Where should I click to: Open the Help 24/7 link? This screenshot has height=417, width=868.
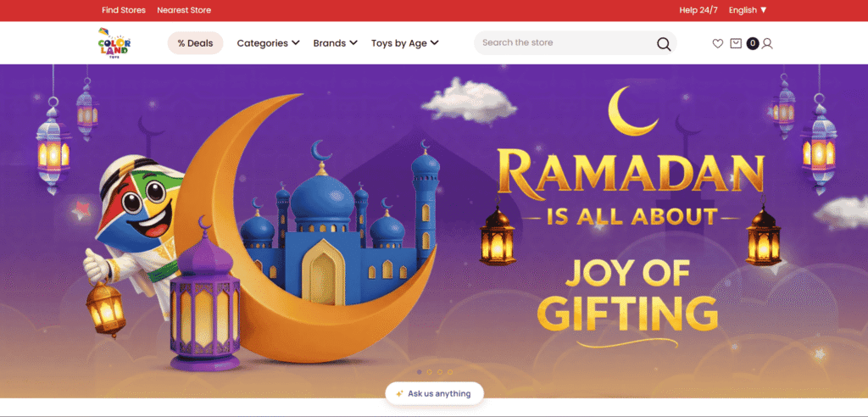698,10
